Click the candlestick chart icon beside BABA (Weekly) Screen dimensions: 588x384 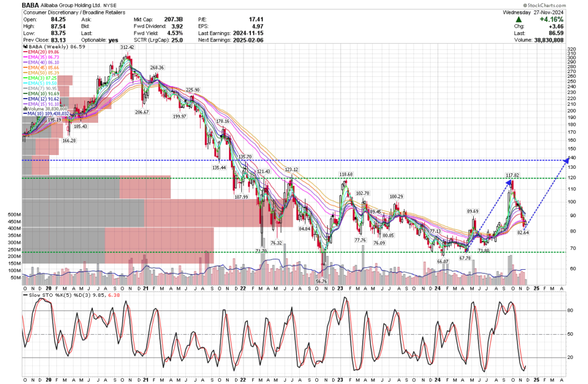(x=25, y=47)
